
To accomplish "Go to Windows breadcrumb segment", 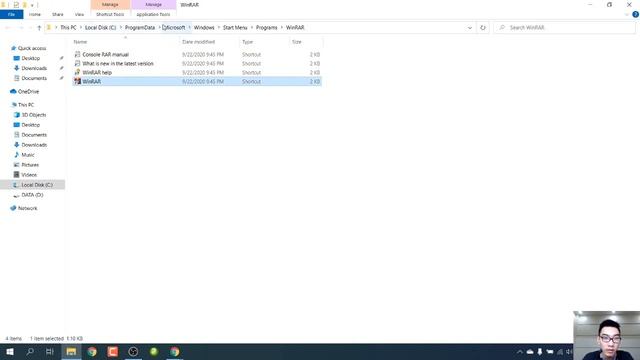I will [x=204, y=28].
